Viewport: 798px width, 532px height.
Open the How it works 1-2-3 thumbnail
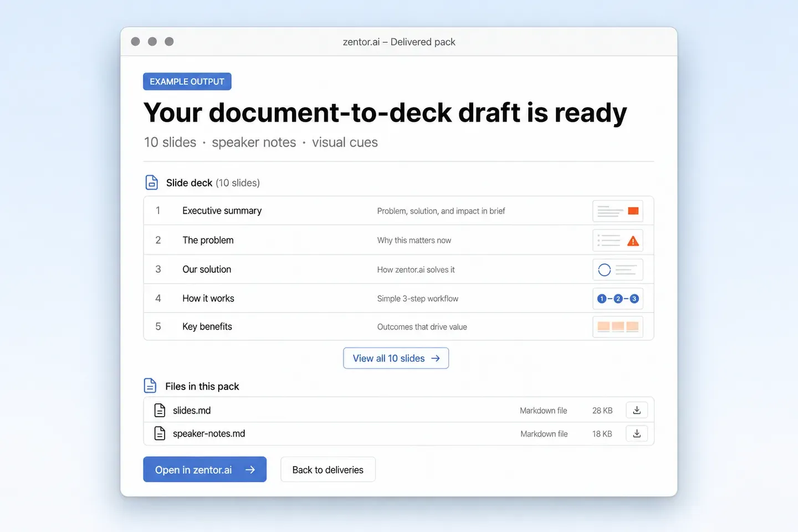(x=618, y=299)
